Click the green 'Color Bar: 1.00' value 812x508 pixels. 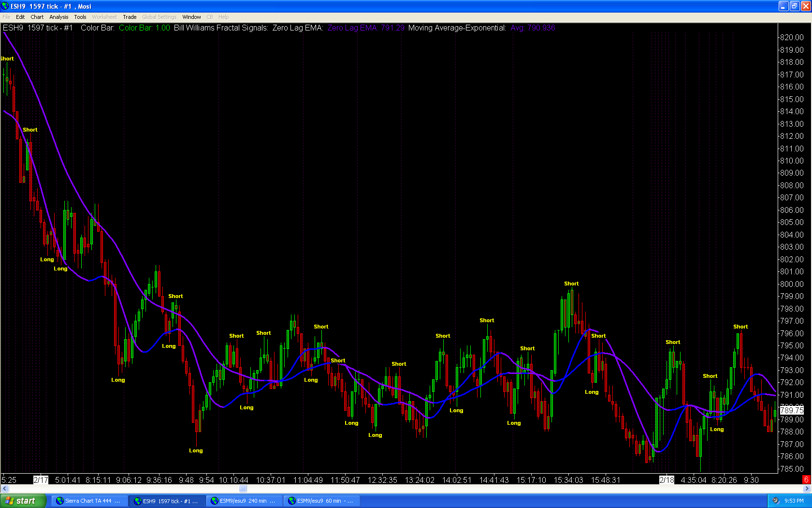pyautogui.click(x=145, y=28)
